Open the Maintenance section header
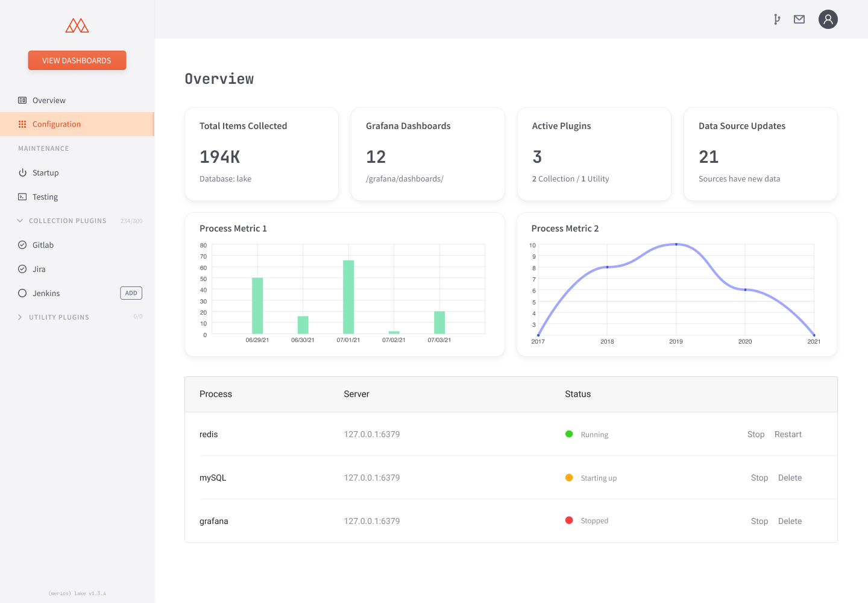 tap(43, 148)
